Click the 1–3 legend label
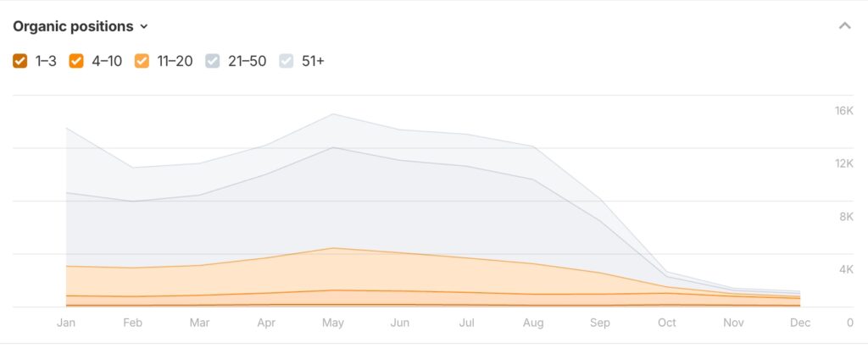This screenshot has height=348, width=868. tap(46, 61)
